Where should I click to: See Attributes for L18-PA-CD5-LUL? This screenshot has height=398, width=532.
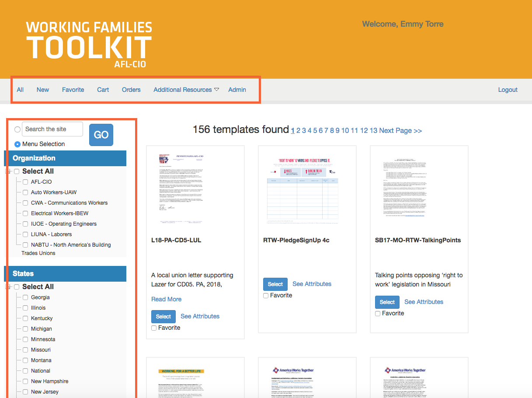point(200,316)
